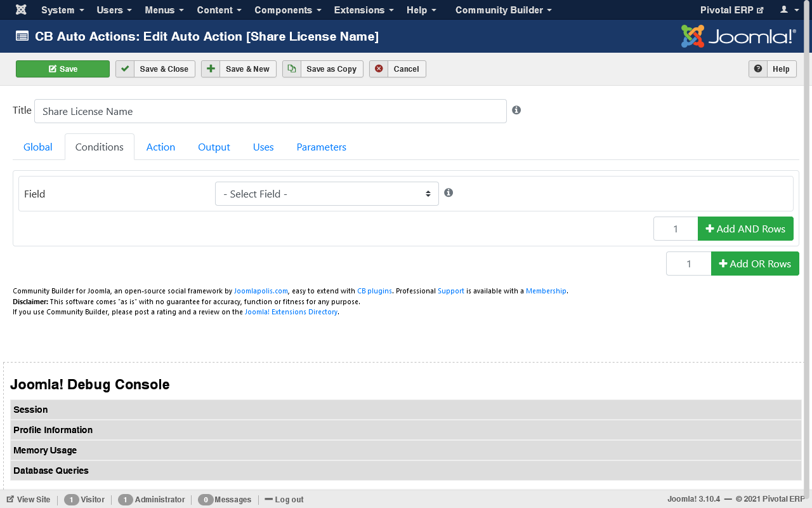This screenshot has width=812, height=508.
Task: Open Messages in the status bar
Action: coord(225,500)
